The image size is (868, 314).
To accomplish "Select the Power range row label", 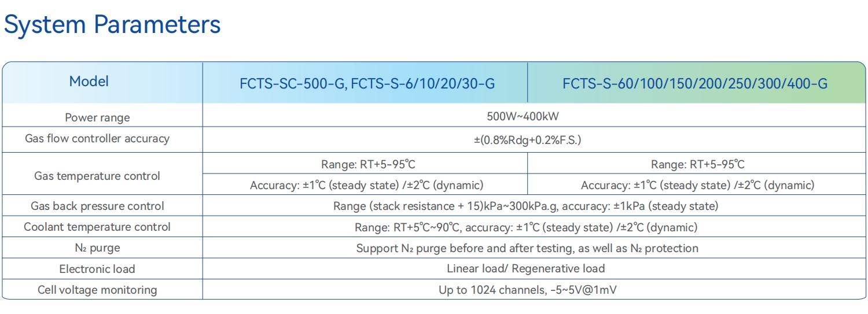I will pos(97,117).
